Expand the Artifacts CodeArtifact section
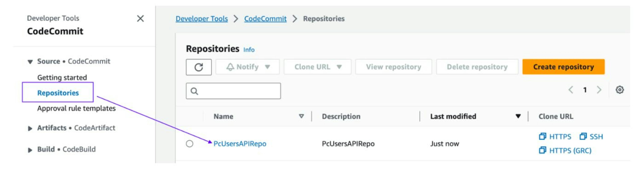The height and width of the screenshot is (184, 644). [30, 128]
